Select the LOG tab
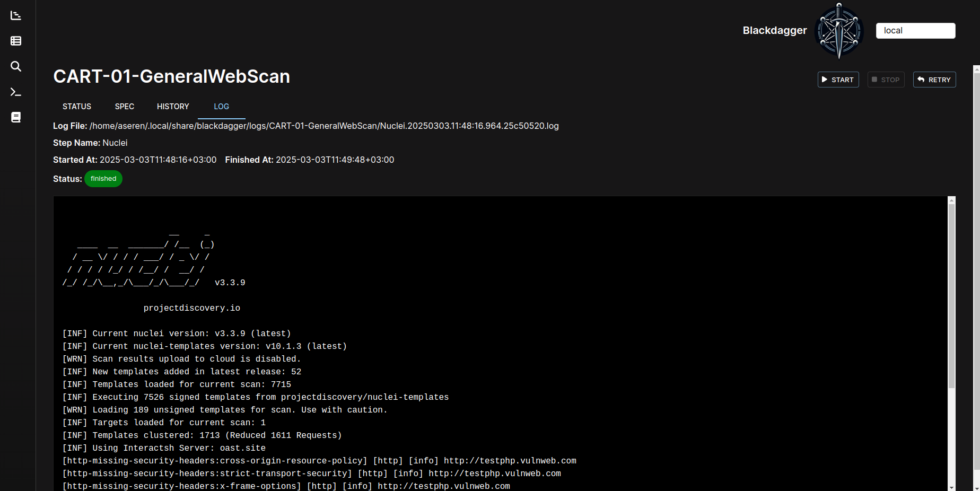 click(222, 107)
